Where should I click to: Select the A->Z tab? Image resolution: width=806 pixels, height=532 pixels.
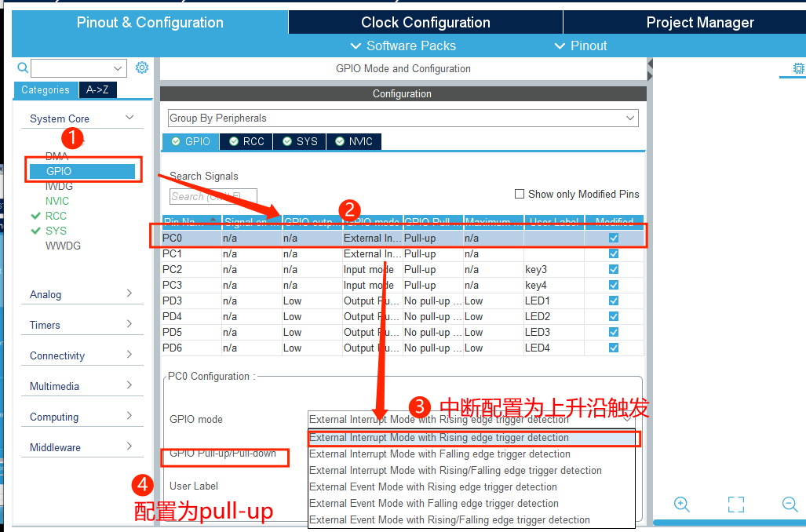pyautogui.click(x=97, y=90)
